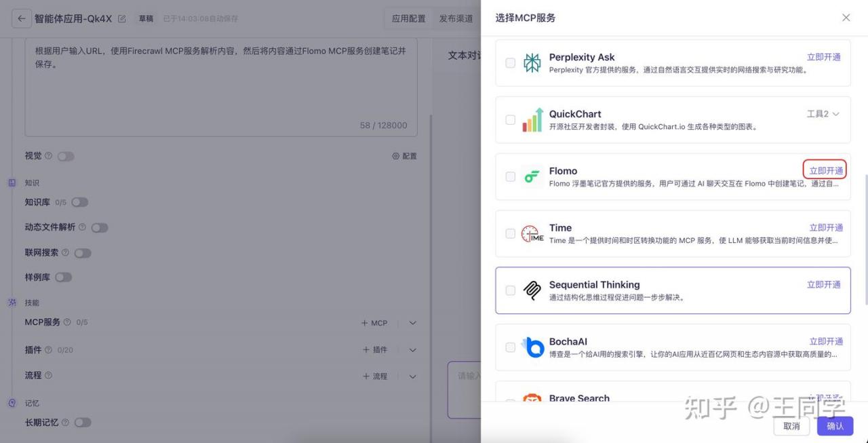
Task: Add a flow with + 流程
Action: (x=375, y=376)
